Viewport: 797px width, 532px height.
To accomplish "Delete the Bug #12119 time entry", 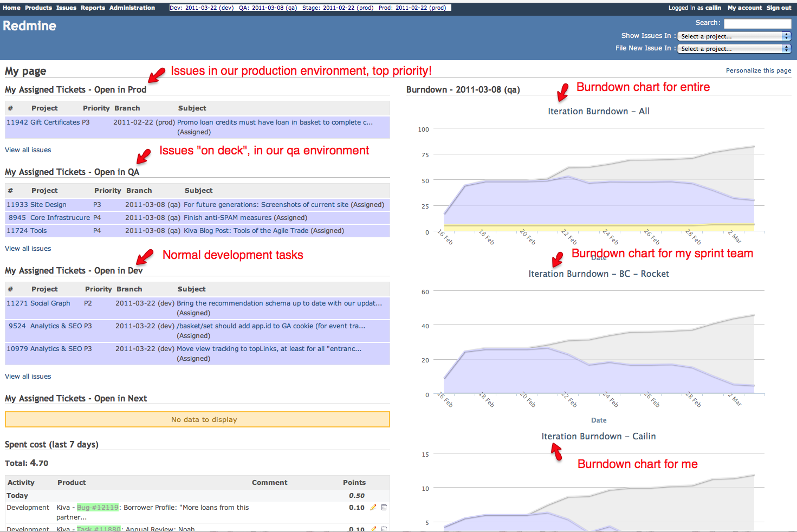I will (x=384, y=507).
